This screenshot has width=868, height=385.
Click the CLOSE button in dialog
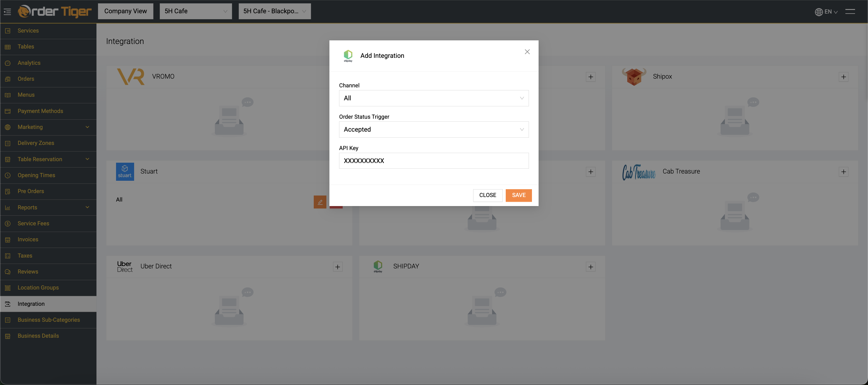[487, 195]
